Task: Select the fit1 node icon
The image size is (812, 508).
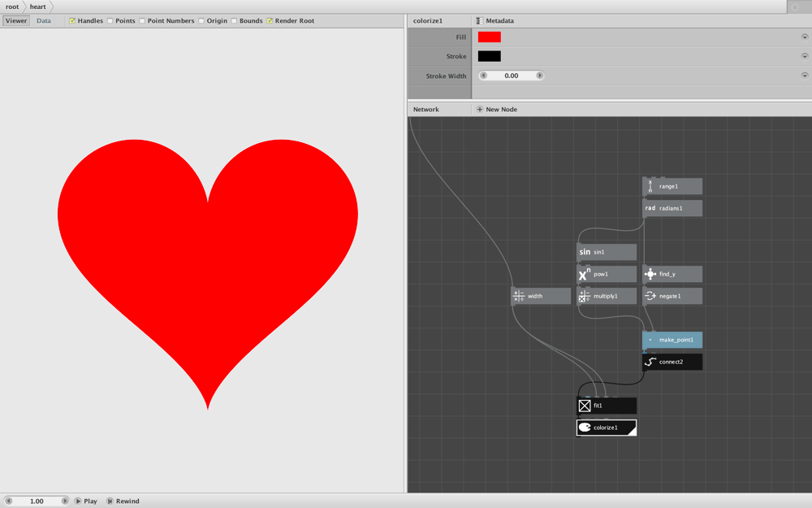Action: pyautogui.click(x=585, y=406)
